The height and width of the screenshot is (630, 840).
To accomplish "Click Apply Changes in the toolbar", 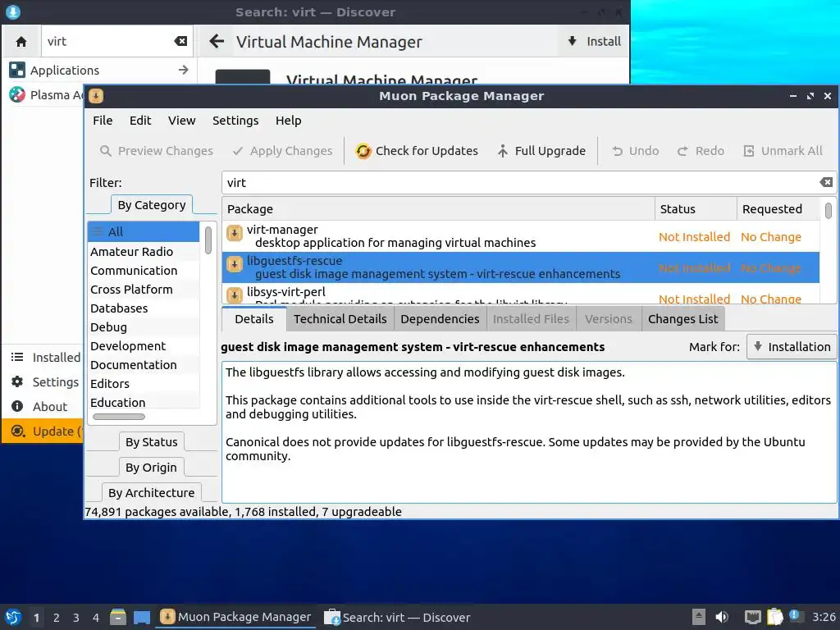I will (282, 151).
